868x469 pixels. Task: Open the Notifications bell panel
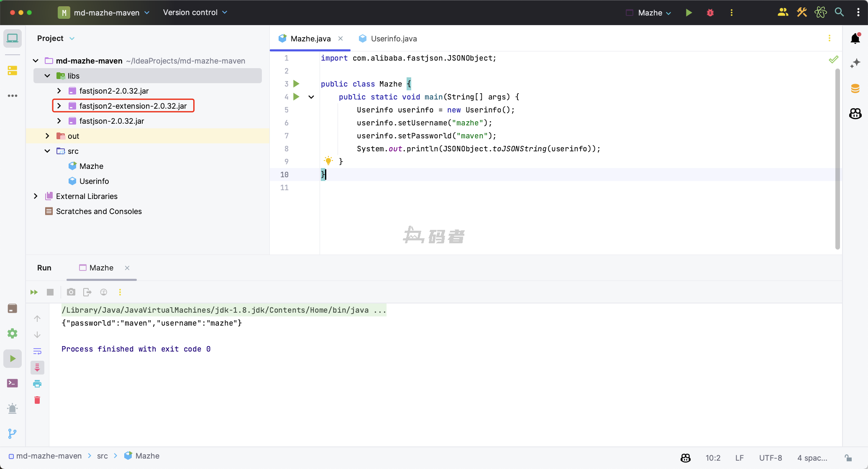click(x=855, y=39)
